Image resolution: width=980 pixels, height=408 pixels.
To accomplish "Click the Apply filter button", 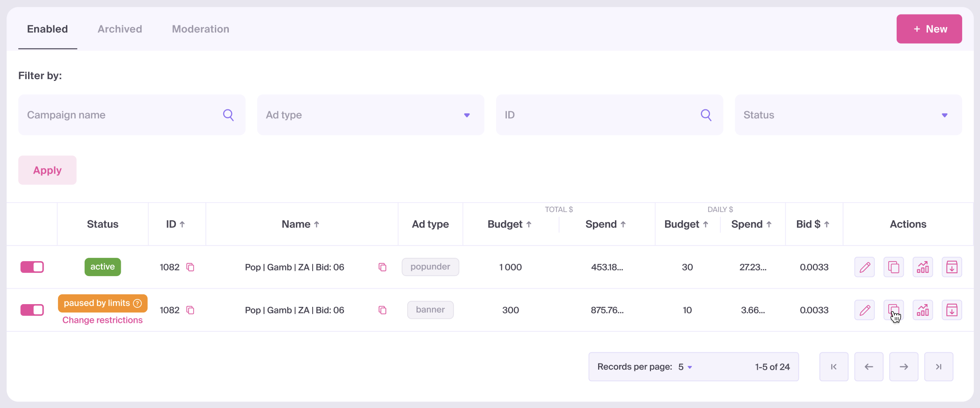I will pos(47,170).
